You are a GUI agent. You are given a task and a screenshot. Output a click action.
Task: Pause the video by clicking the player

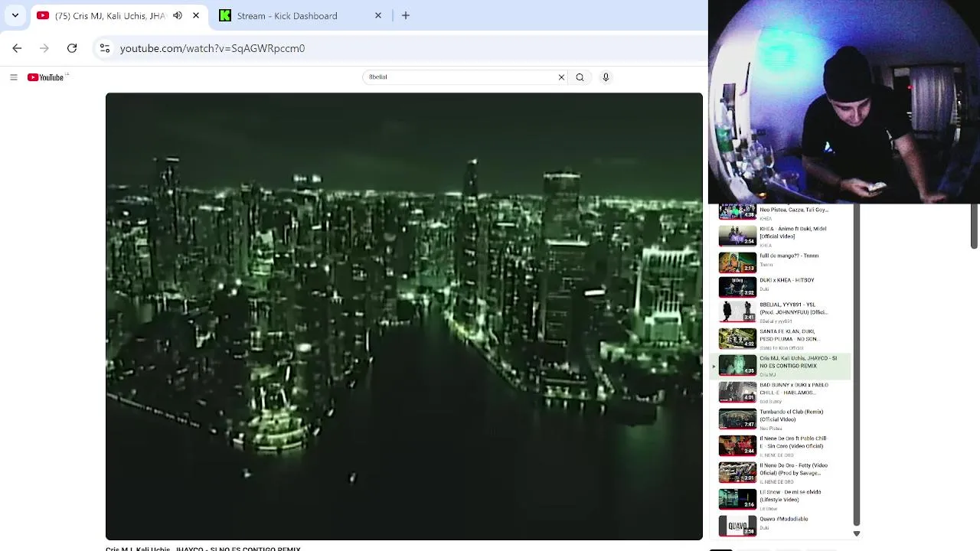coord(404,316)
